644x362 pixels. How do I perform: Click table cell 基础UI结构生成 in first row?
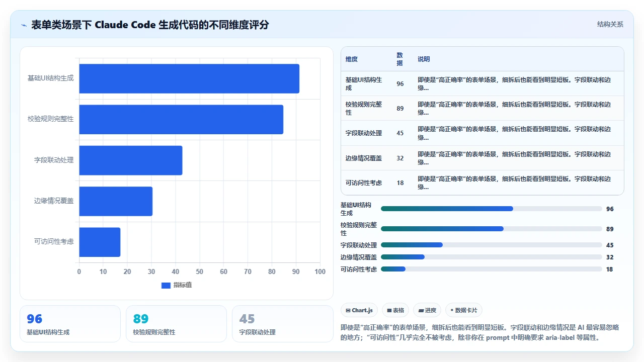click(x=364, y=83)
